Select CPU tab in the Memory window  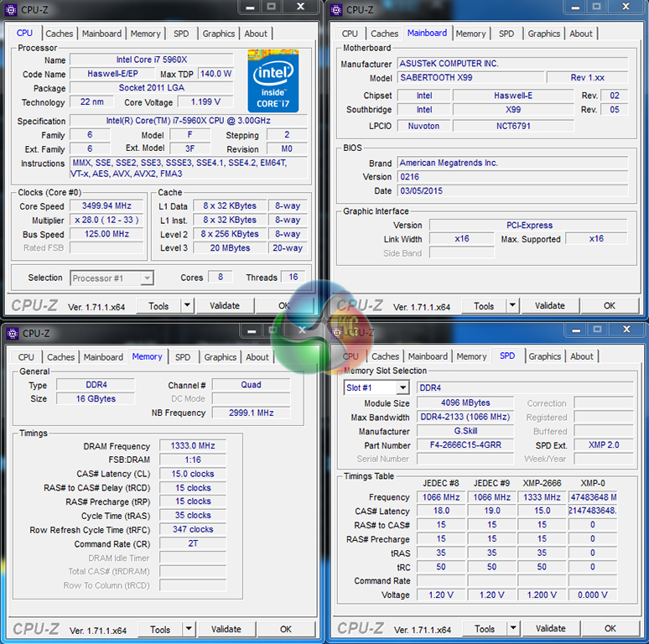click(26, 357)
